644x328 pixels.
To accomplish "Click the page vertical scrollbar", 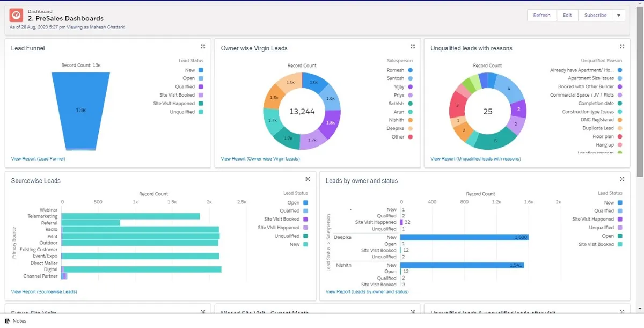I will (640, 91).
